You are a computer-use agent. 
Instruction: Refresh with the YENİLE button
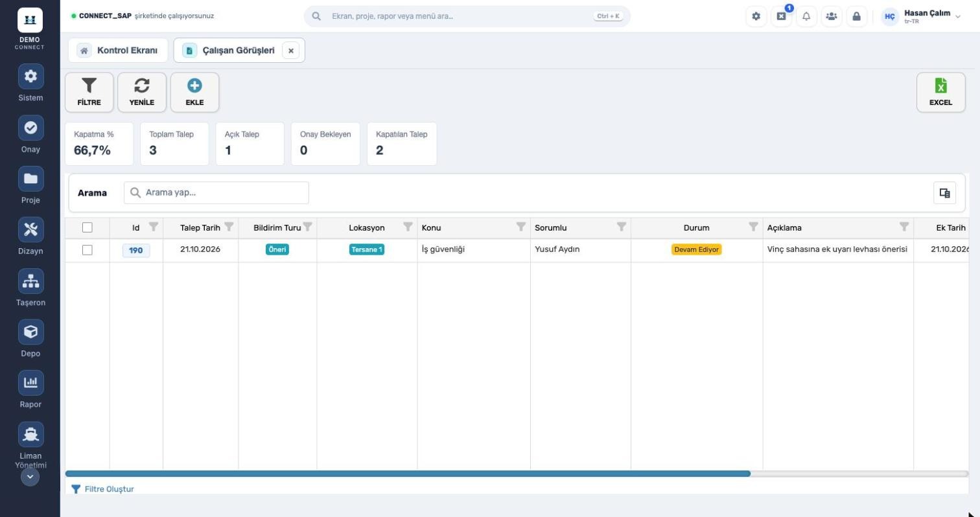[142, 92]
